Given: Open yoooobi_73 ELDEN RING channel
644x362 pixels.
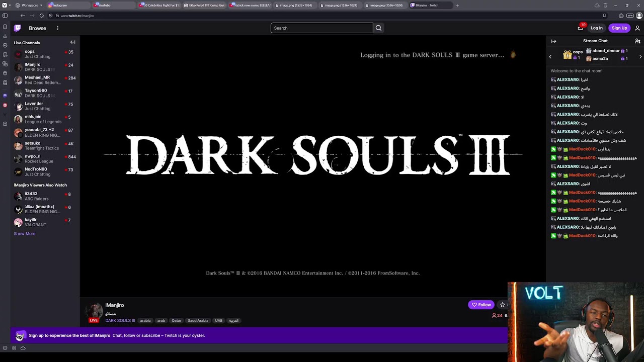Looking at the screenshot, I should (x=44, y=132).
